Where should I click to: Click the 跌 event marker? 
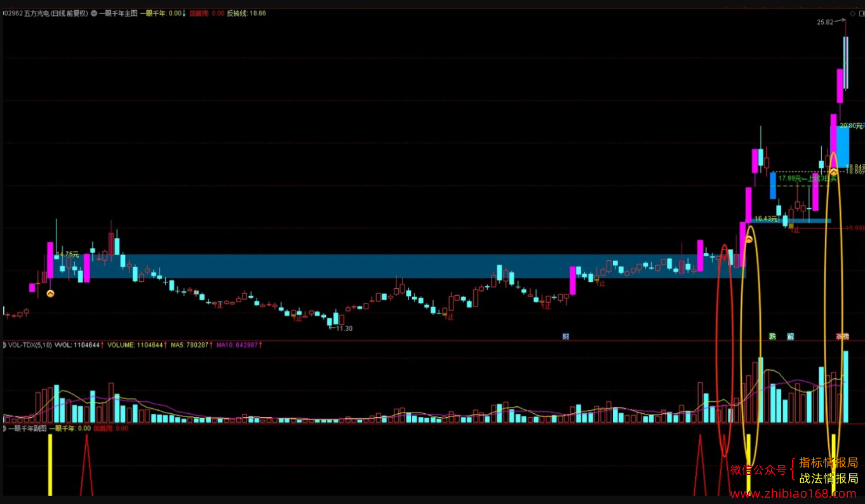coord(772,336)
